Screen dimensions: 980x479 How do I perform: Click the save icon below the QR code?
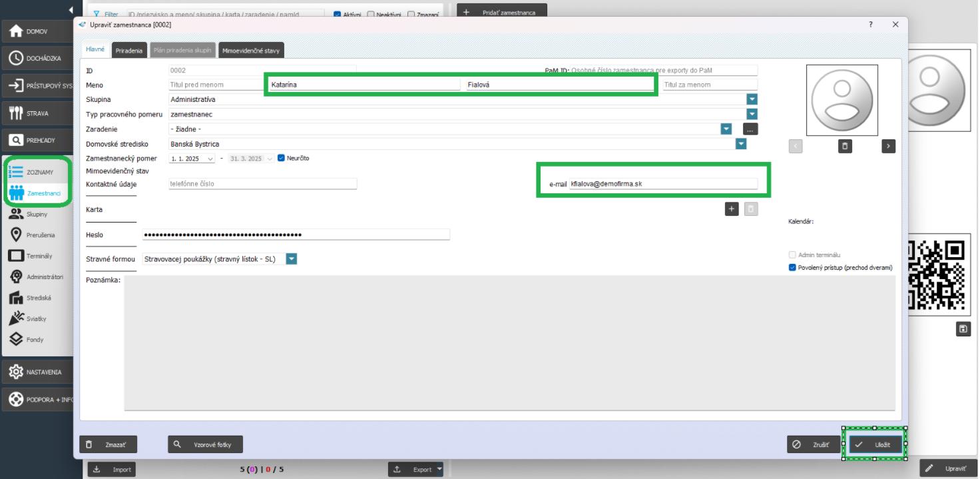(963, 328)
